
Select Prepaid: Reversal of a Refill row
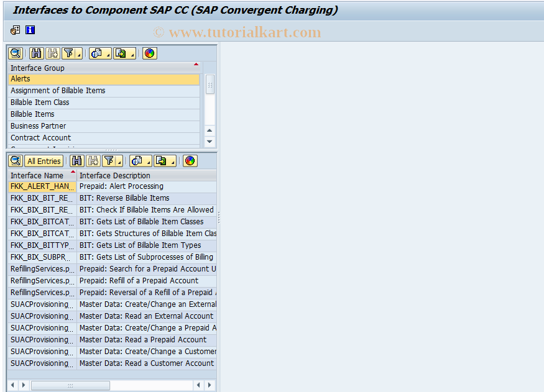147,293
